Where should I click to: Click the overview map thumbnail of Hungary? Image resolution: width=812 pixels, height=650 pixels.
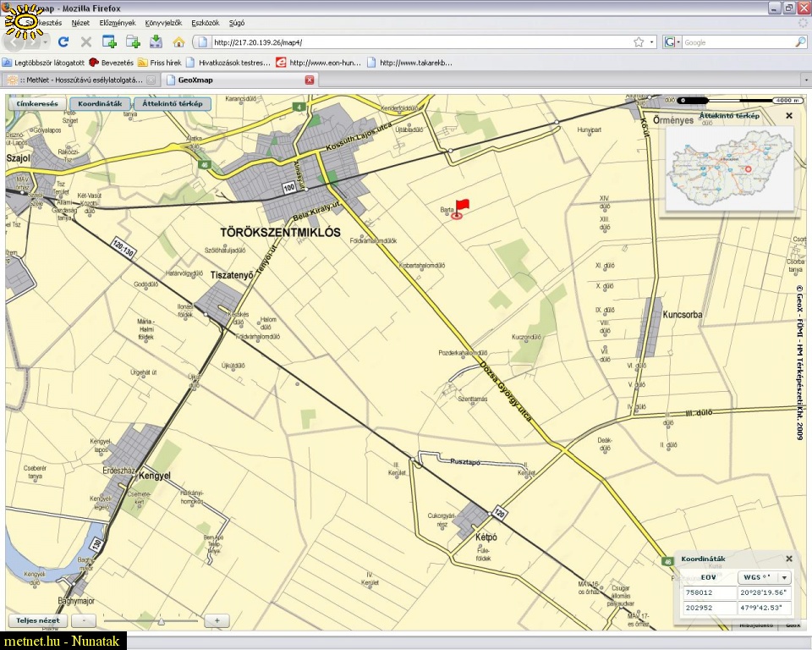729,168
